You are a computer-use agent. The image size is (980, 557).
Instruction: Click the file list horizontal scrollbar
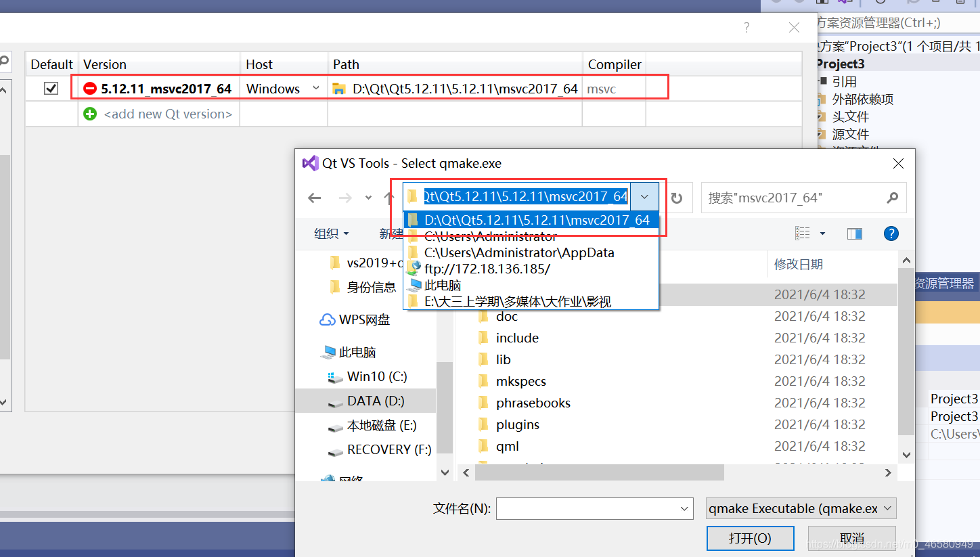(x=599, y=472)
